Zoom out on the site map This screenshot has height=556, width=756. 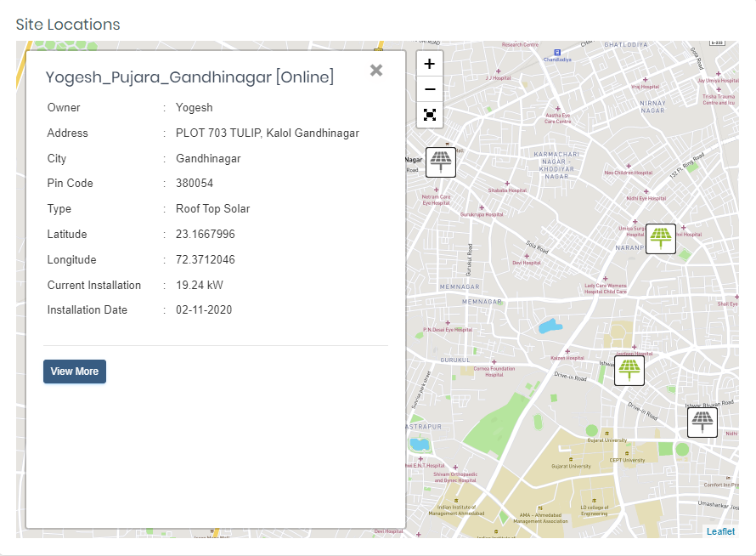tap(430, 89)
